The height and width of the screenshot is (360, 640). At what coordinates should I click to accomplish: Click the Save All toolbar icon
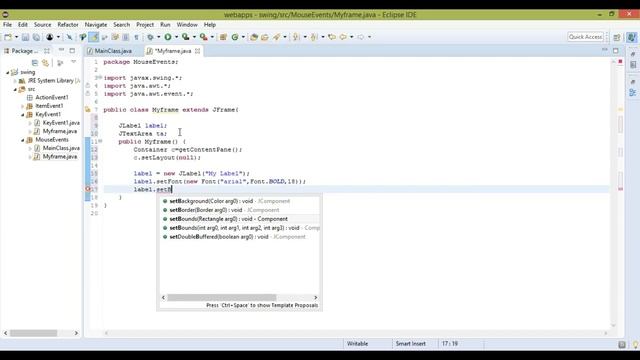pyautogui.click(x=36, y=37)
